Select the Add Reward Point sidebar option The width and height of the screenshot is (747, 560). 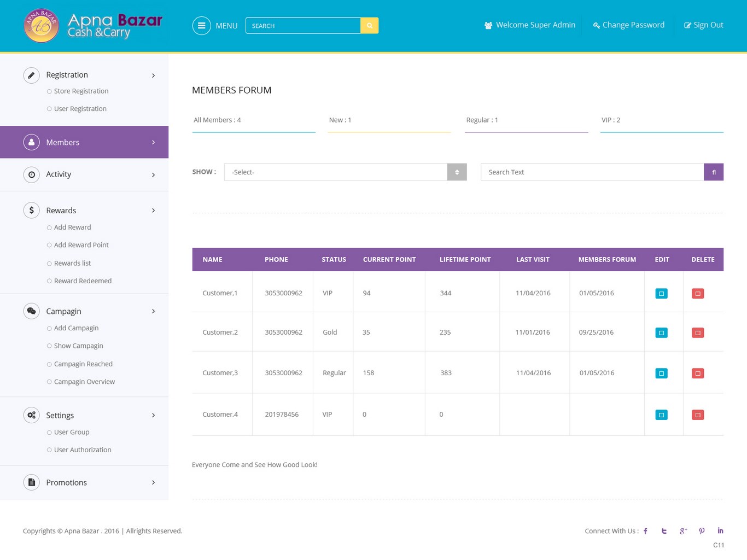81,245
